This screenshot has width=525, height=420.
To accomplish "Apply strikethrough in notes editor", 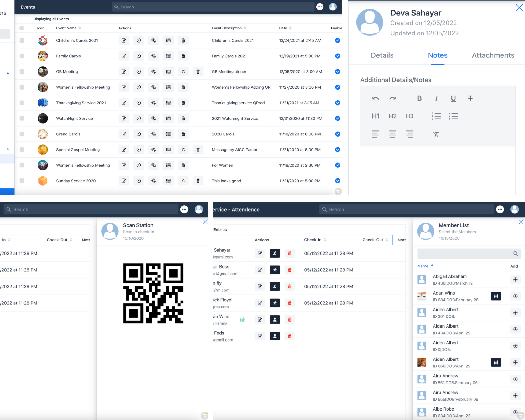I will point(470,98).
